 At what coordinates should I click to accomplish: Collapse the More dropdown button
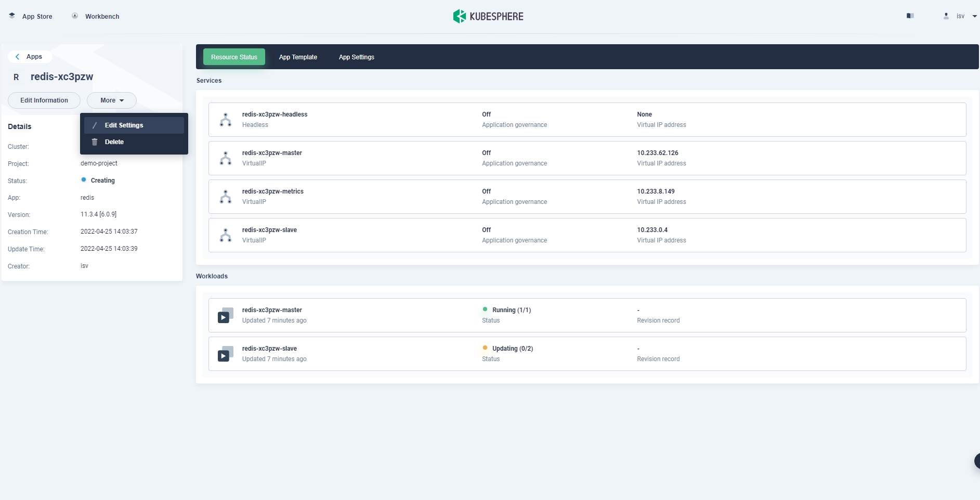[112, 100]
